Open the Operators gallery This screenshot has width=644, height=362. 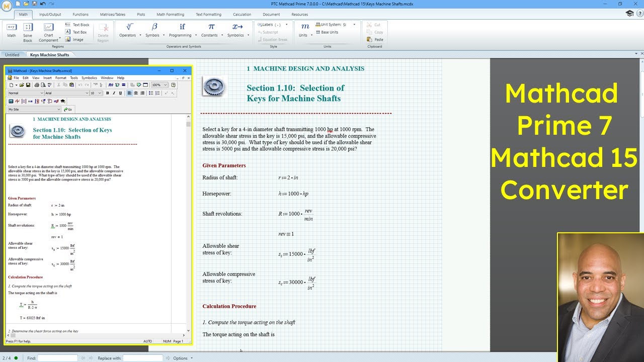point(130,30)
